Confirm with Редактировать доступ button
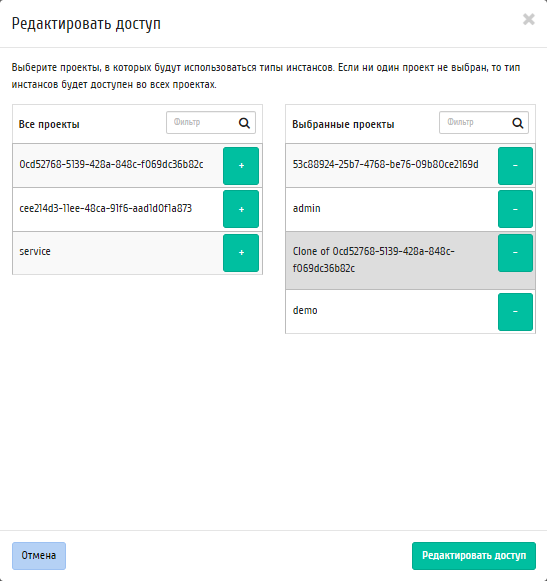Screen dimensions: 547x581 coord(474,556)
